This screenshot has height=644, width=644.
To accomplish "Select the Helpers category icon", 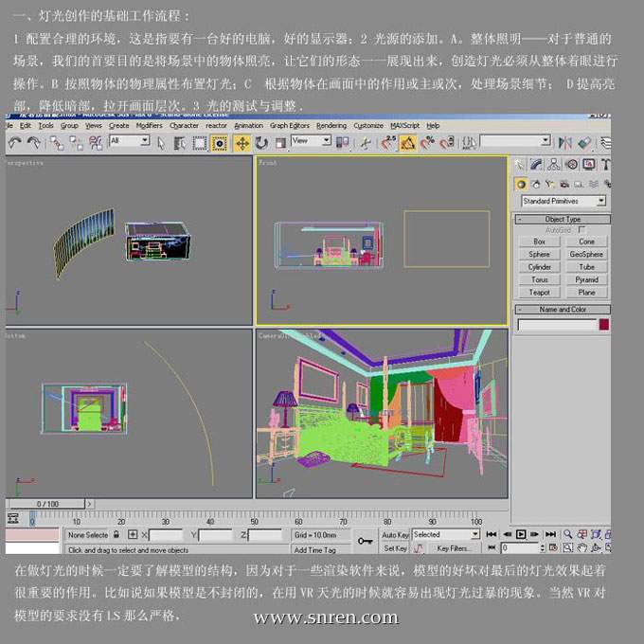I will [579, 185].
